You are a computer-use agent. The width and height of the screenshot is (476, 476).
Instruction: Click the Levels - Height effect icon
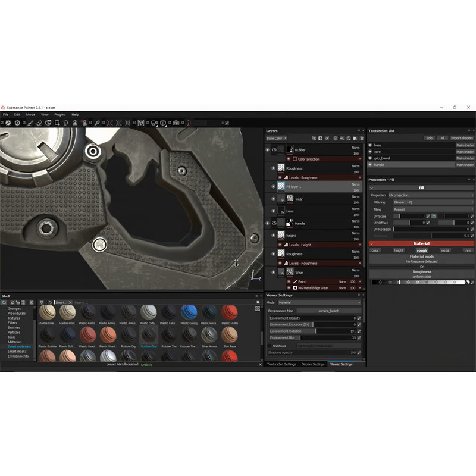(x=284, y=245)
